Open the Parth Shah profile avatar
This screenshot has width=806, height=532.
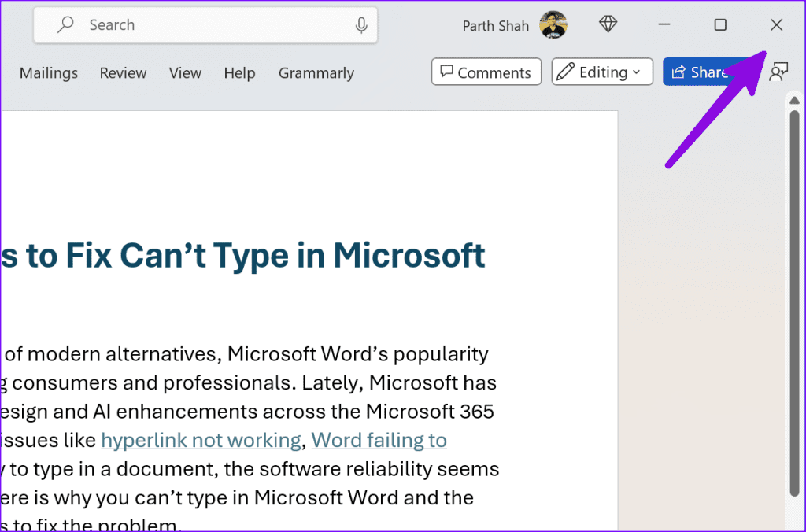553,25
